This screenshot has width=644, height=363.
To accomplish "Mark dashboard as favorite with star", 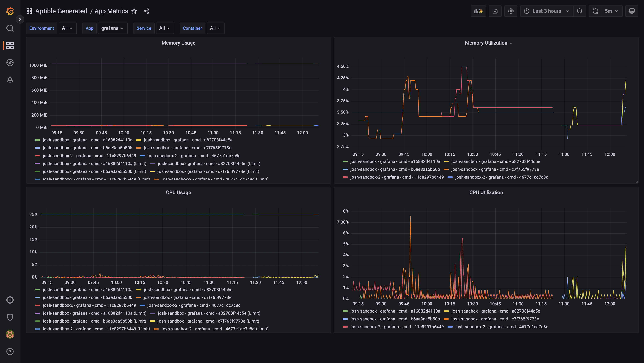I will (x=134, y=11).
